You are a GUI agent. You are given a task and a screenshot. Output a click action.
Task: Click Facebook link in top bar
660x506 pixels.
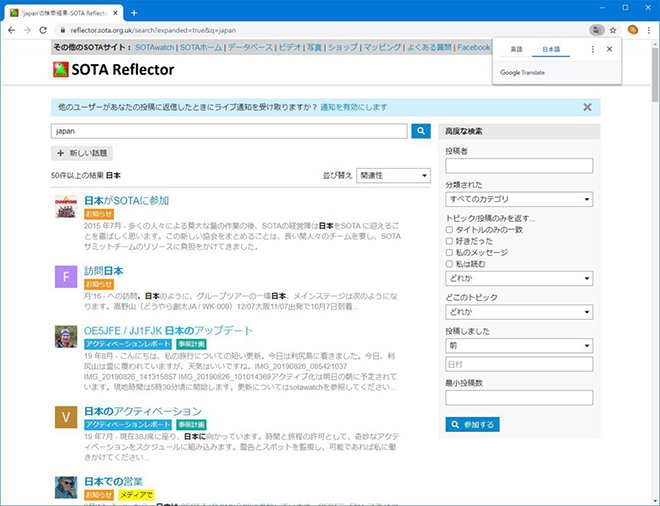(474, 48)
